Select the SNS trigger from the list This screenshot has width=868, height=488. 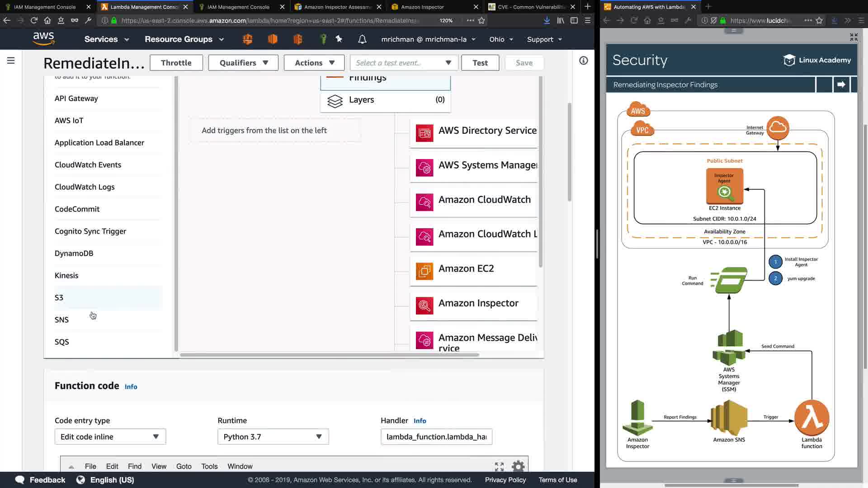coord(62,320)
